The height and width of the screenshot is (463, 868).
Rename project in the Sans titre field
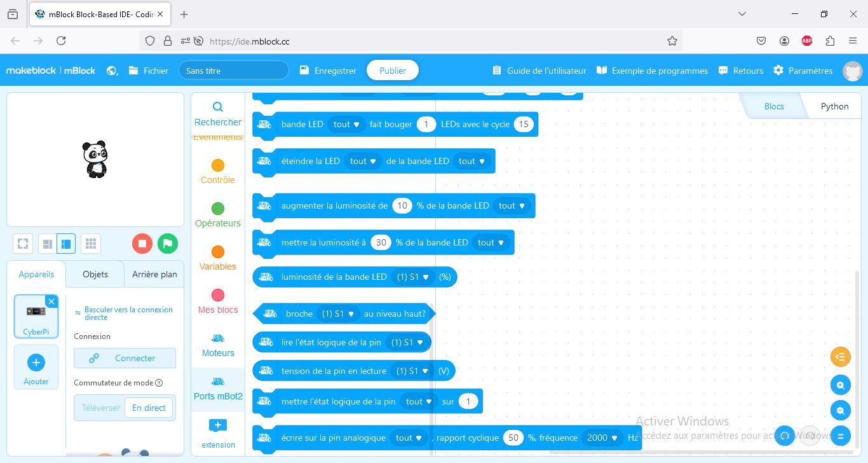pyautogui.click(x=233, y=71)
